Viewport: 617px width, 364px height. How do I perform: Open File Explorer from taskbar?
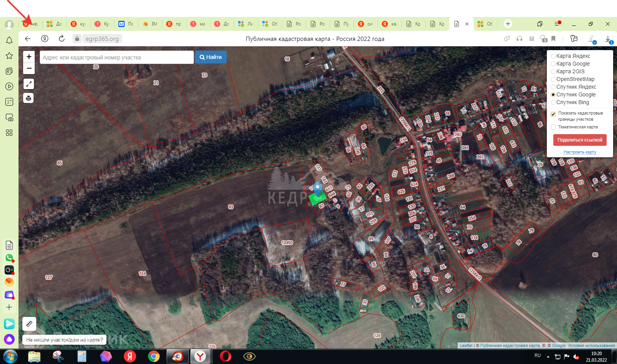pos(34,356)
